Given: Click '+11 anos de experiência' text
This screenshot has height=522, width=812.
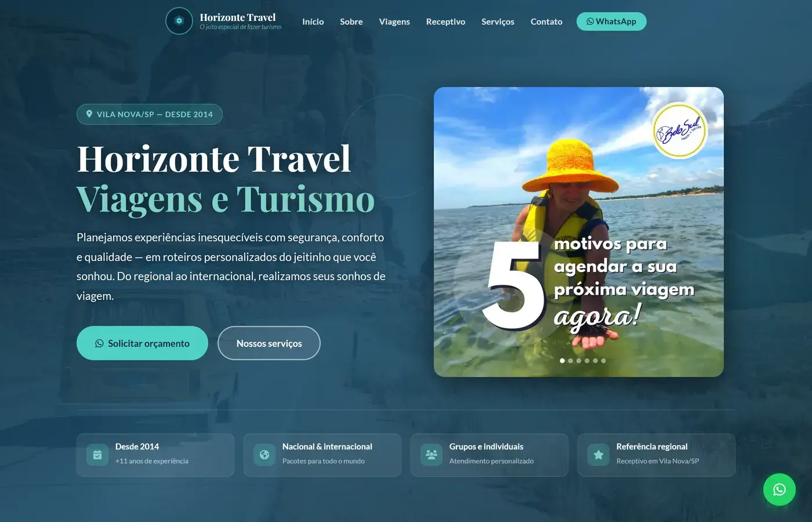Looking at the screenshot, I should (152, 461).
